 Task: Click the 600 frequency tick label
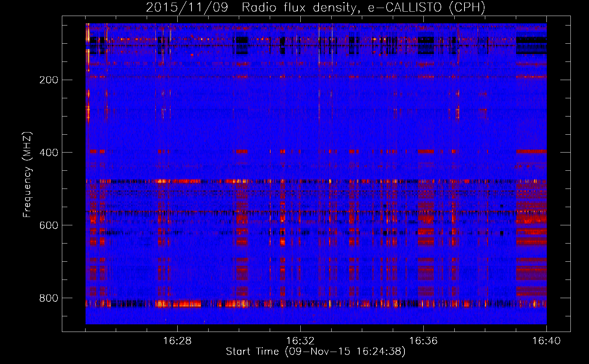[x=49, y=225]
